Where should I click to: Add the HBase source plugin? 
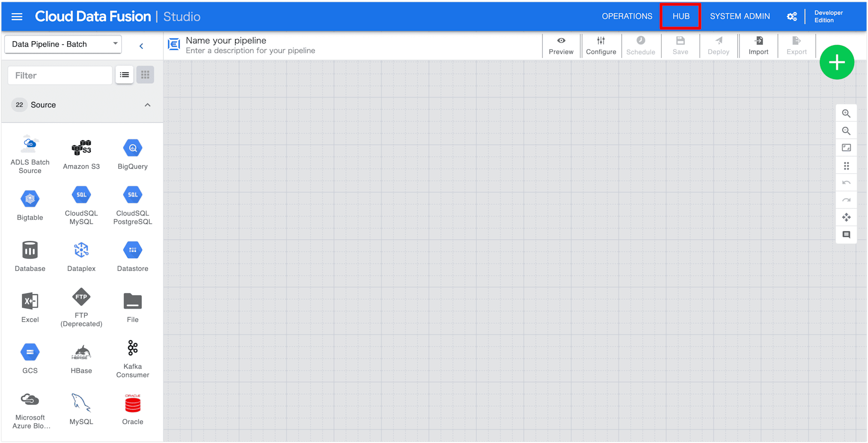81,359
